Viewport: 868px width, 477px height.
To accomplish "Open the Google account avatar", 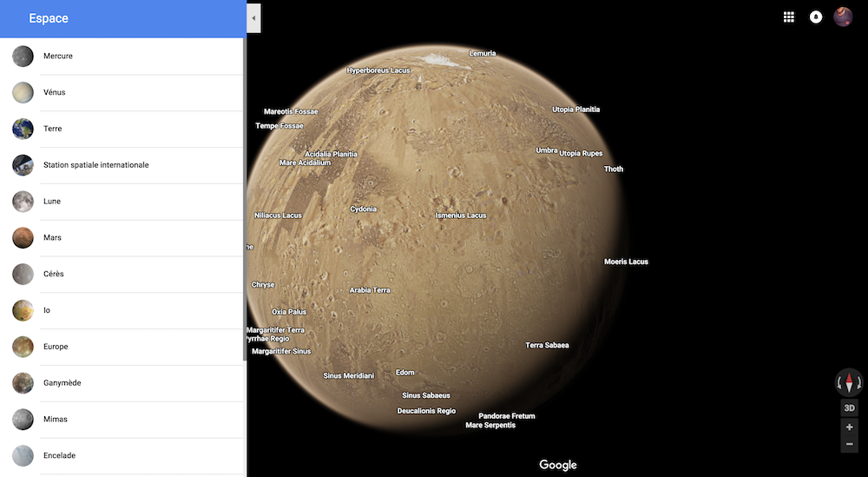I will coord(843,17).
